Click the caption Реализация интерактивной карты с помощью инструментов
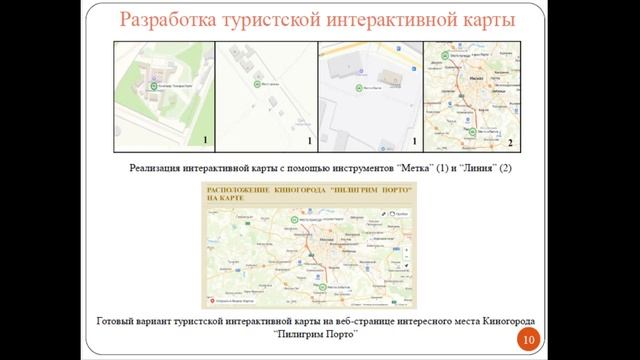 (x=320, y=168)
